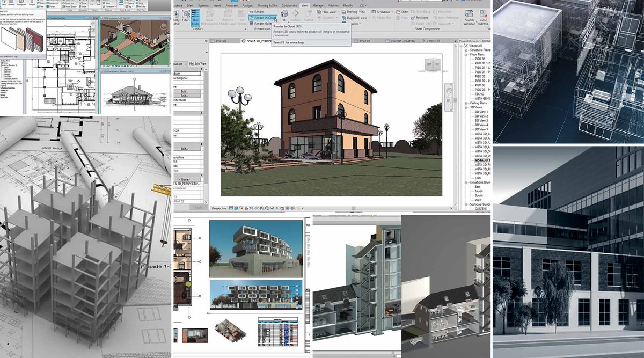Image resolution: width=644 pixels, height=358 pixels.
Task: Click the Render teapot icon
Action: click(251, 12)
